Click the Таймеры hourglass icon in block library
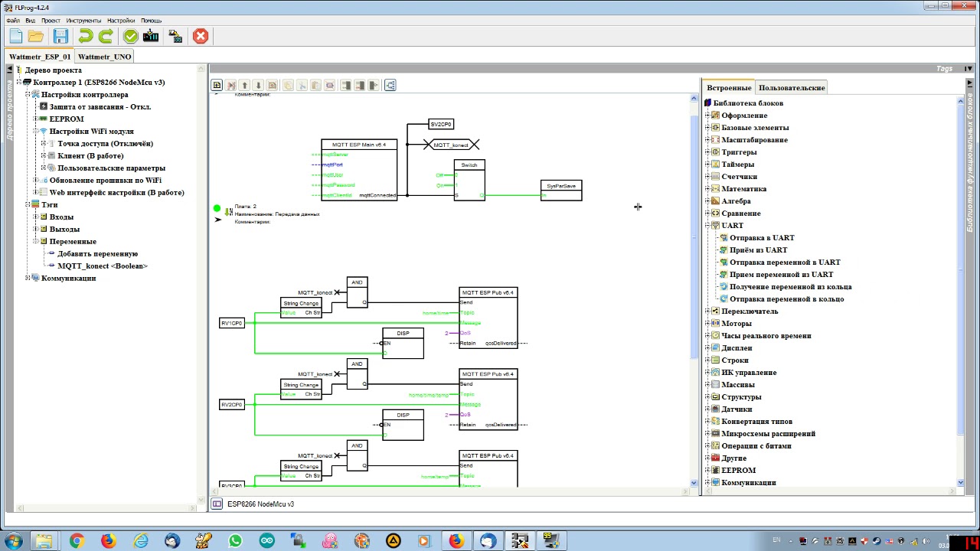This screenshot has height=551, width=980. [x=715, y=165]
